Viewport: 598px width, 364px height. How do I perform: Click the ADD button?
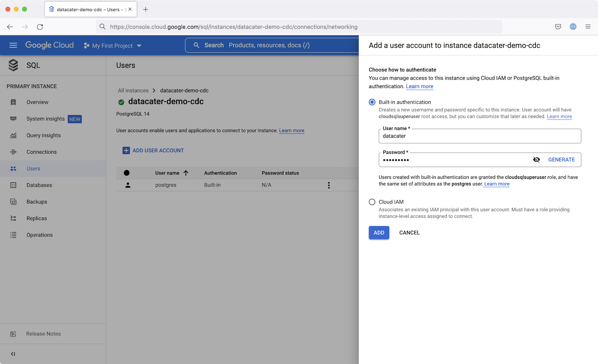click(379, 233)
